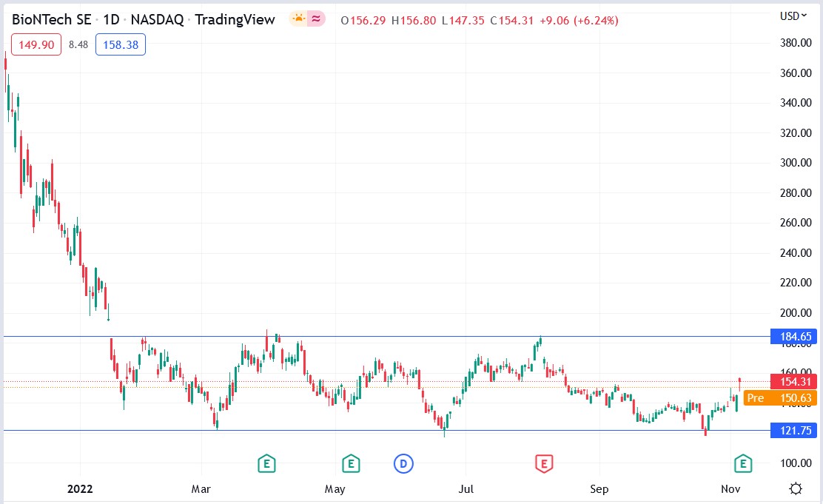This screenshot has height=504, width=823.
Task: Click the H156.80 high value
Action: pos(414,21)
